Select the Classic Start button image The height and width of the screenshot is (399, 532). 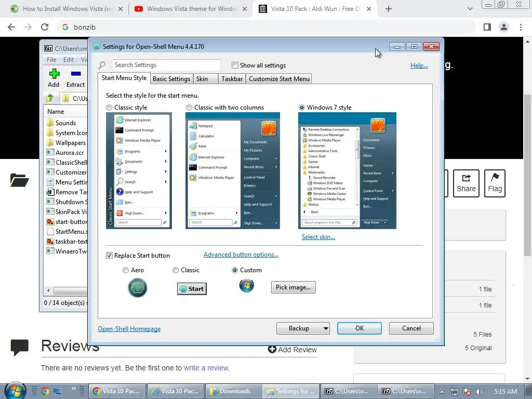[192, 289]
